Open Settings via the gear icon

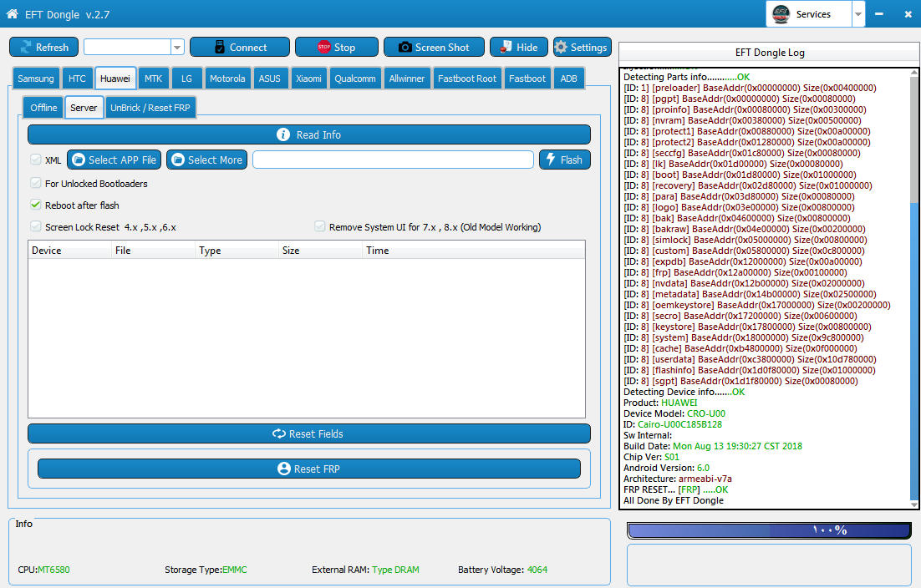click(x=561, y=47)
